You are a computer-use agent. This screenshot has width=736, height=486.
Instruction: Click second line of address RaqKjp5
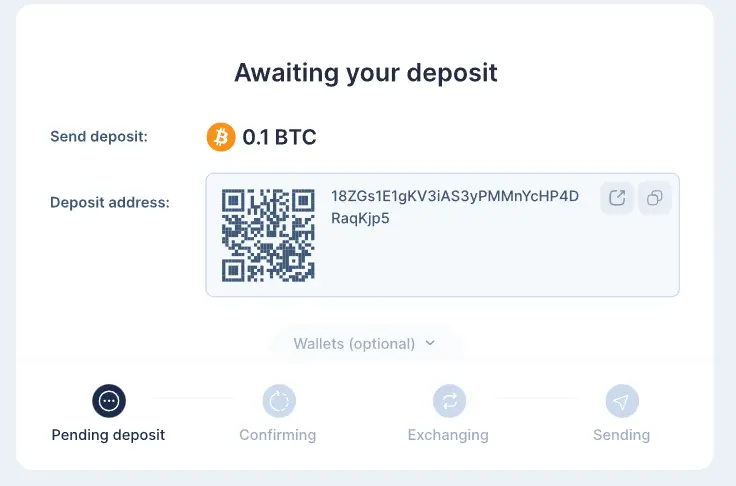pos(360,219)
